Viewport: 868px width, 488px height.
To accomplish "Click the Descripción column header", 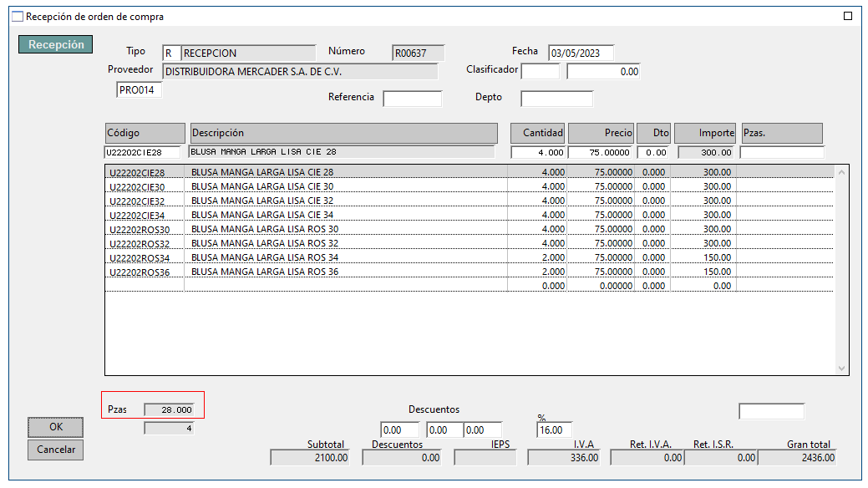I will pyautogui.click(x=343, y=133).
